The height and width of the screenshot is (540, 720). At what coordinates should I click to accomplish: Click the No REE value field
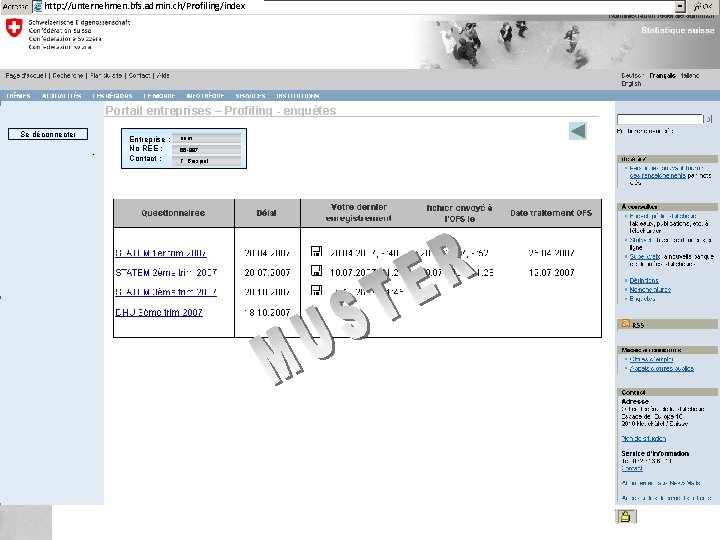click(x=206, y=149)
